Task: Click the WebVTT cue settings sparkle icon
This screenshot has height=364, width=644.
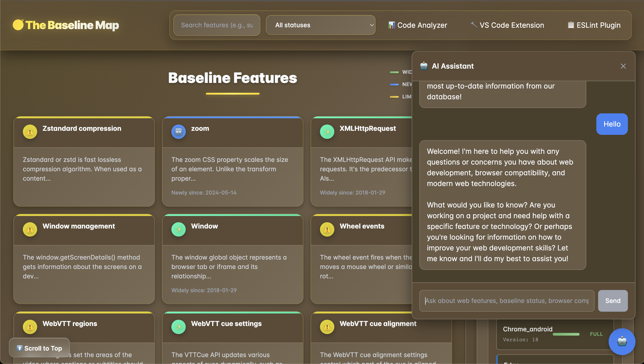Action: (178, 326)
